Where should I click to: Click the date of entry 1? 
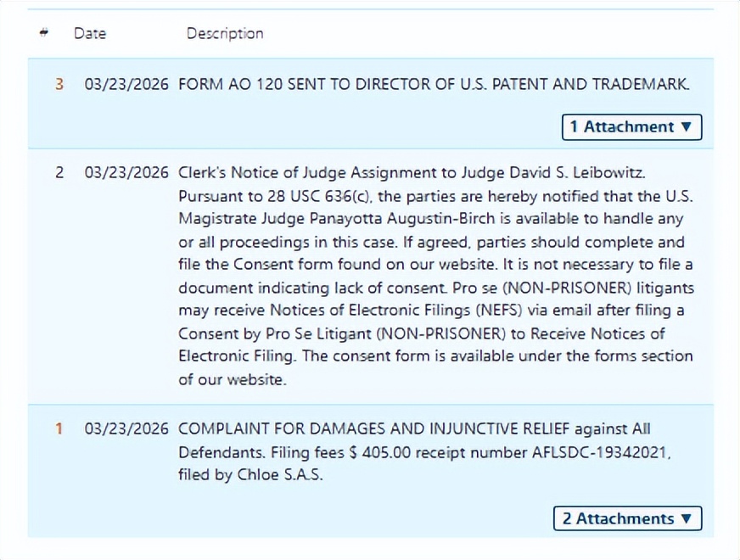126,429
